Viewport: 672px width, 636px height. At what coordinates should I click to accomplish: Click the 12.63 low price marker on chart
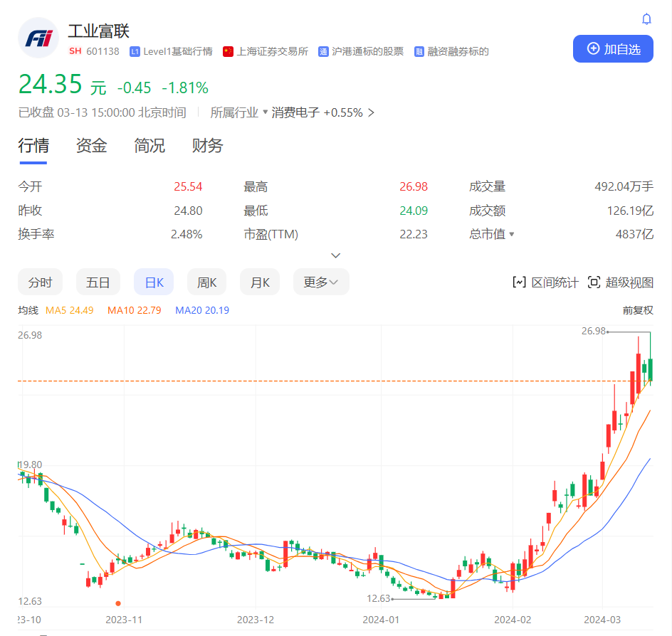coord(379,598)
